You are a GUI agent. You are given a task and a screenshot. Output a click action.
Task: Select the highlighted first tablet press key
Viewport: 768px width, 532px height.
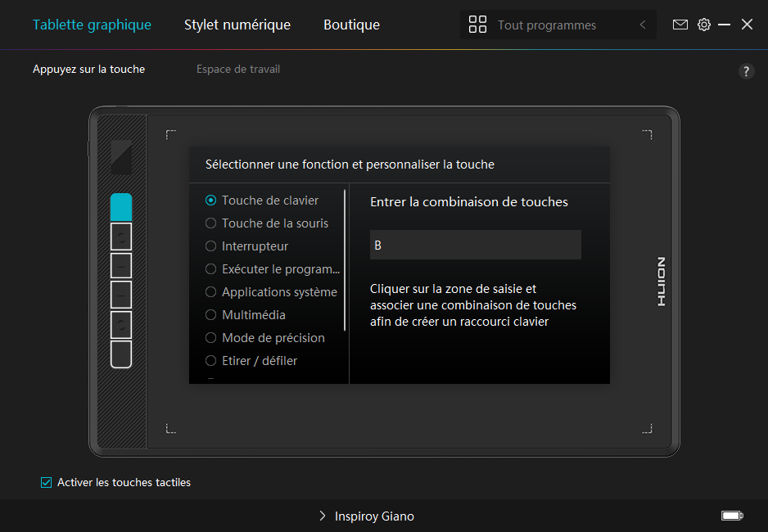(x=121, y=207)
